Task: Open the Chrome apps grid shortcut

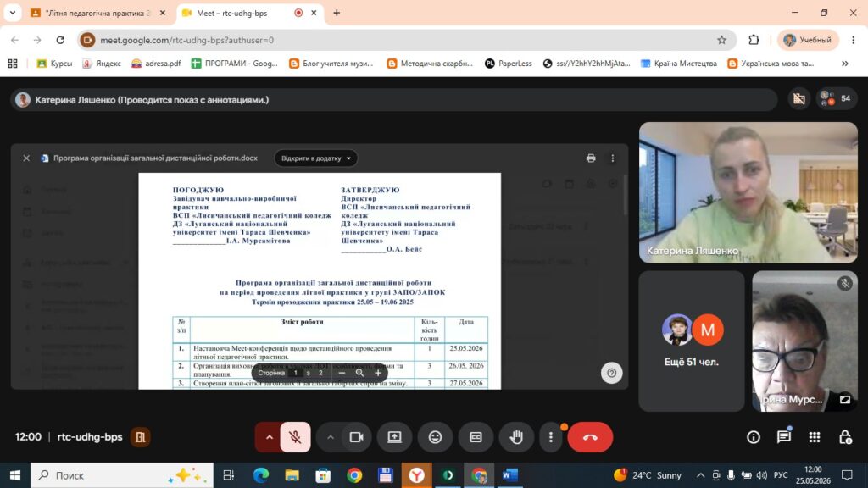Action: coord(13,64)
